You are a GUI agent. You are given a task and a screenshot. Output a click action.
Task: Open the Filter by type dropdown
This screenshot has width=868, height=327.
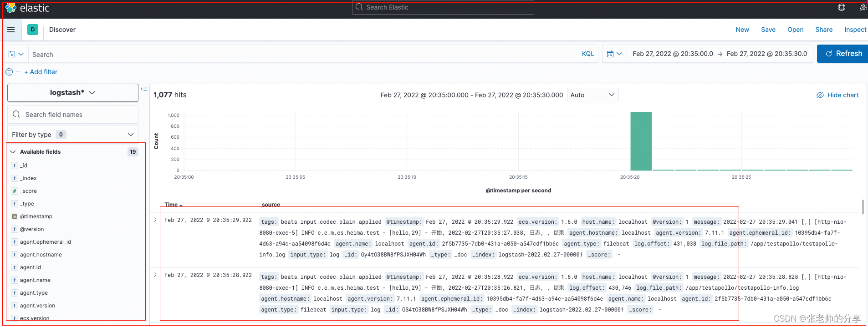pyautogui.click(x=73, y=135)
